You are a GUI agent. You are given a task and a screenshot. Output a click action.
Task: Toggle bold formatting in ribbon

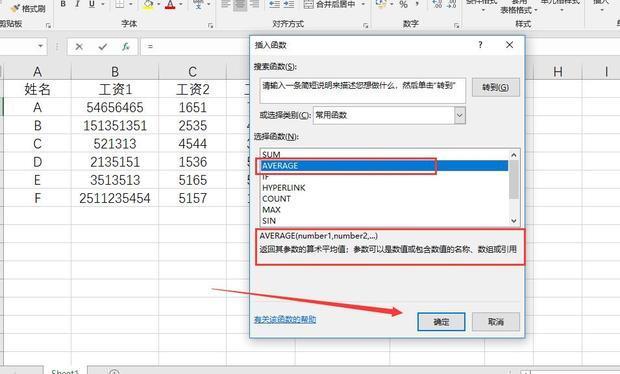[x=63, y=4]
